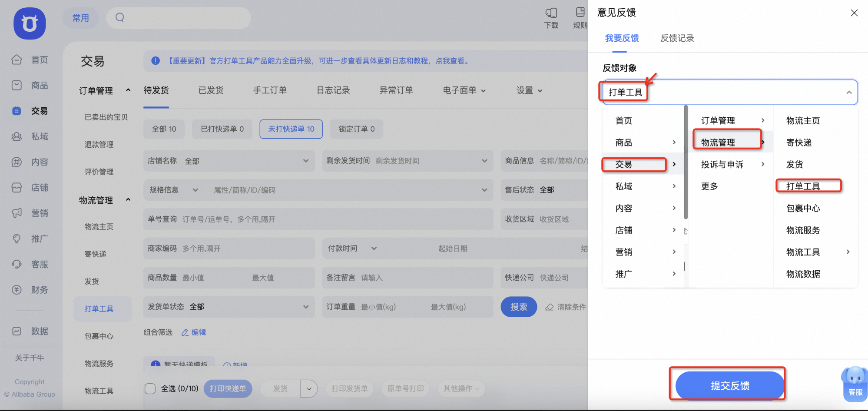Click the 下载 download icon
Screen dimensions: 868x411
coord(551,13)
